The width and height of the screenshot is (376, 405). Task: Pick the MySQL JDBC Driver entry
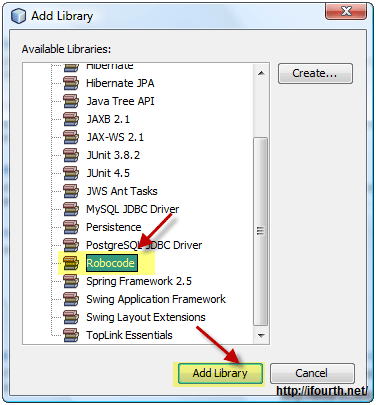[x=133, y=209]
